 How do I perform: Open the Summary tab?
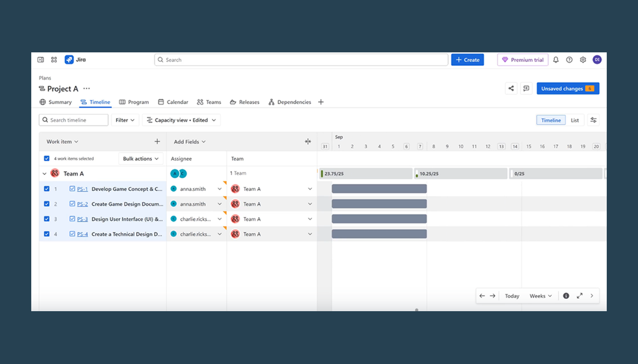tap(56, 102)
